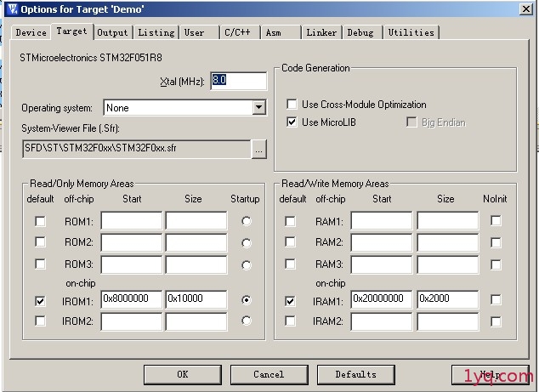The width and height of the screenshot is (539, 392).
Task: Uncheck the IROM1 default checkbox
Action: 40,301
